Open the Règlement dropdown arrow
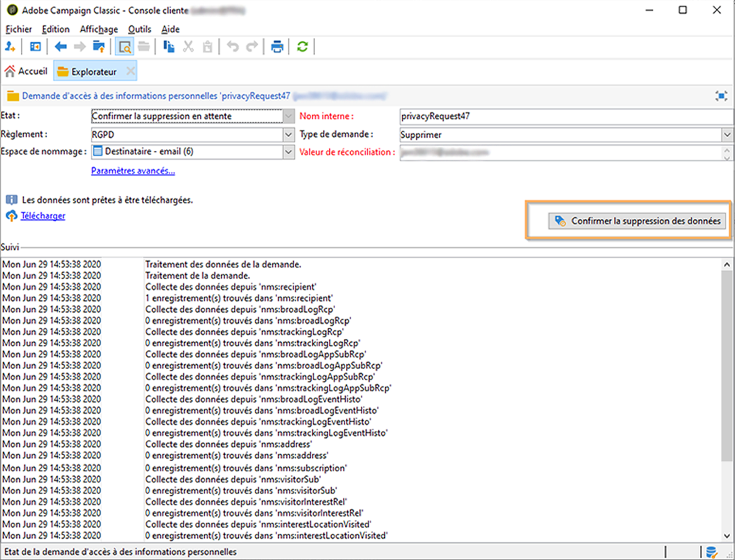This screenshot has height=560, width=735. point(289,134)
